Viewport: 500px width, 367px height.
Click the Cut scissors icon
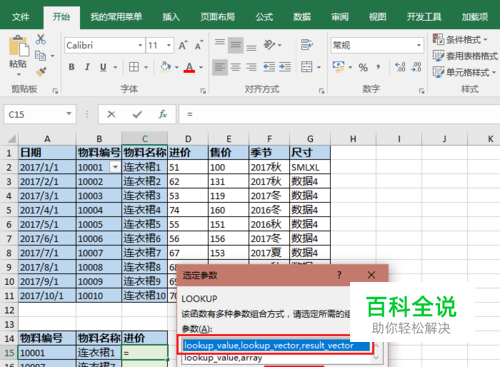(41, 39)
